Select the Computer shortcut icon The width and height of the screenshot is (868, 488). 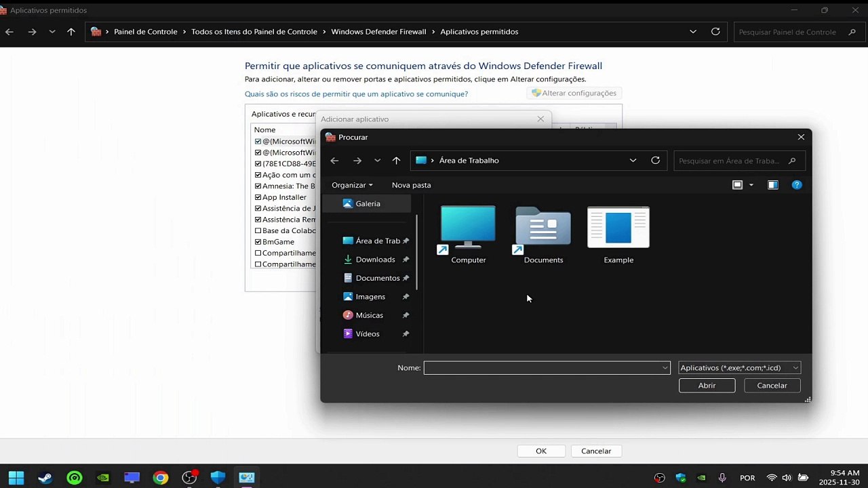468,235
